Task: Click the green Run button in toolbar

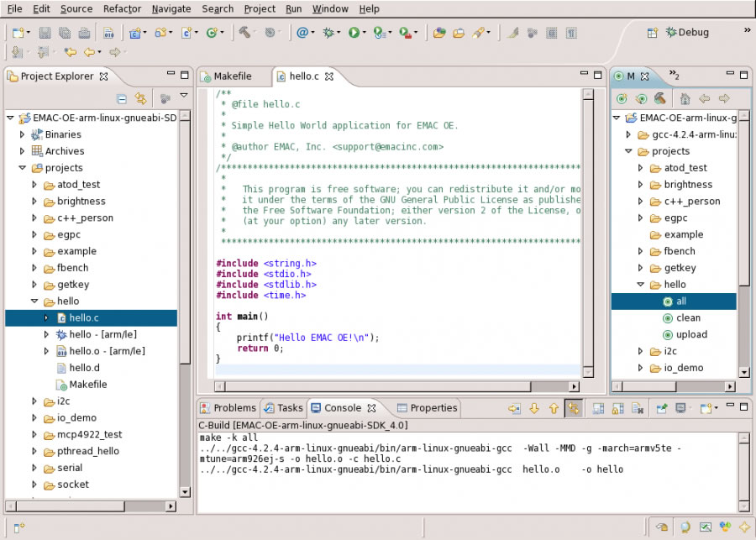Action: coord(354,33)
